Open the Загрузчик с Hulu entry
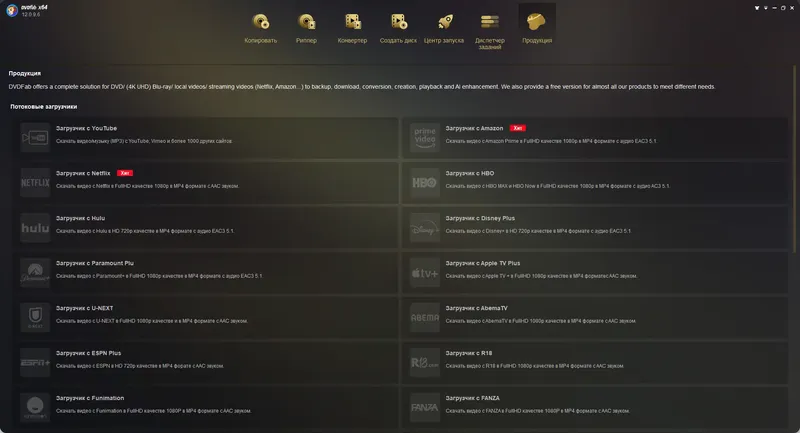 (x=206, y=227)
